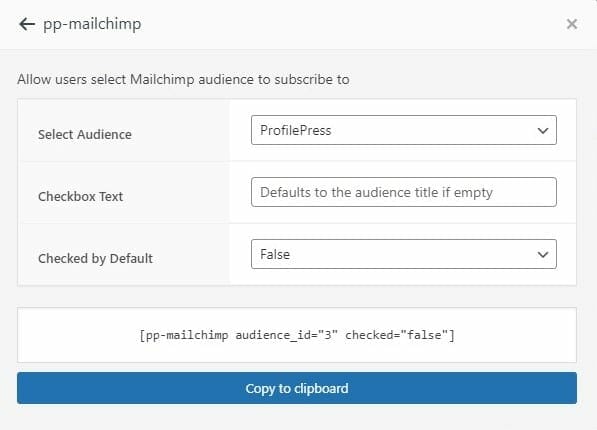Click the Checked by Default label
The image size is (597, 430).
[95, 259]
